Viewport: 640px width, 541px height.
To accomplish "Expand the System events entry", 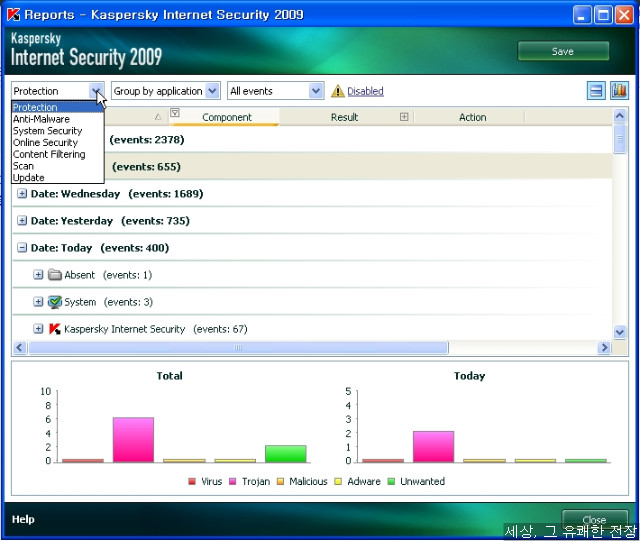I will point(38,302).
